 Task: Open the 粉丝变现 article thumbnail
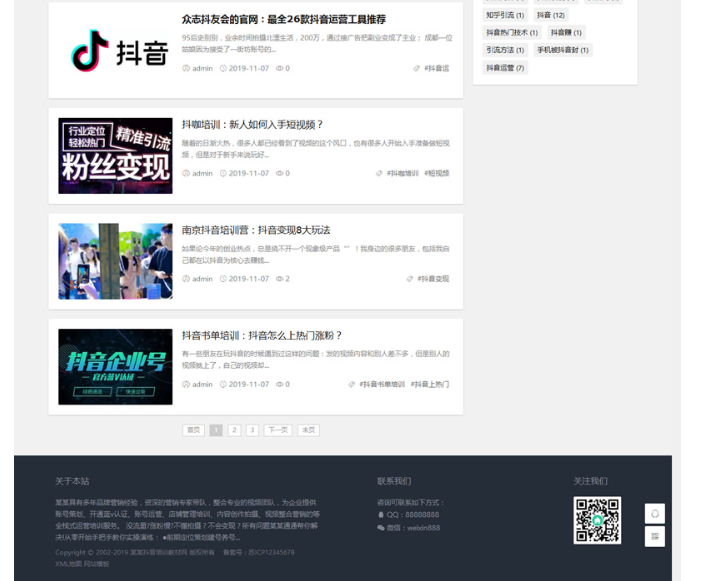click(115, 155)
